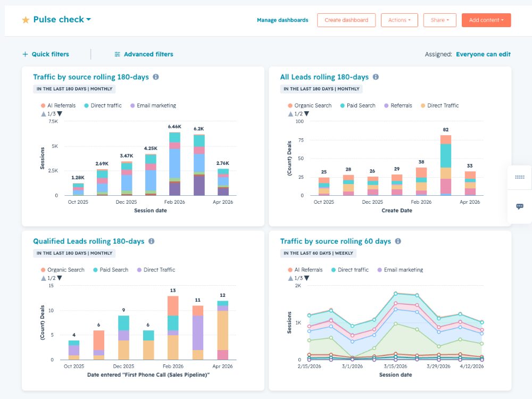This screenshot has height=399, width=532.
Task: Show info for Qualified Leads rolling 180-days
Action: click(x=151, y=241)
